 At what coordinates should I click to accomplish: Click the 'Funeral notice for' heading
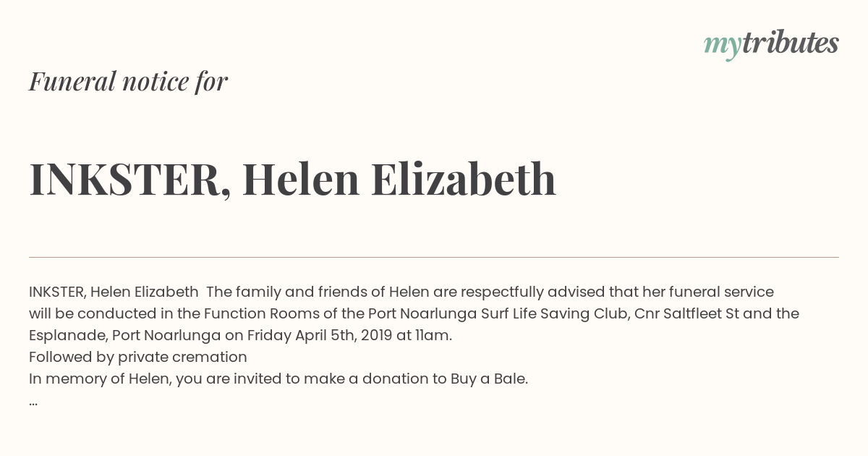(x=128, y=81)
